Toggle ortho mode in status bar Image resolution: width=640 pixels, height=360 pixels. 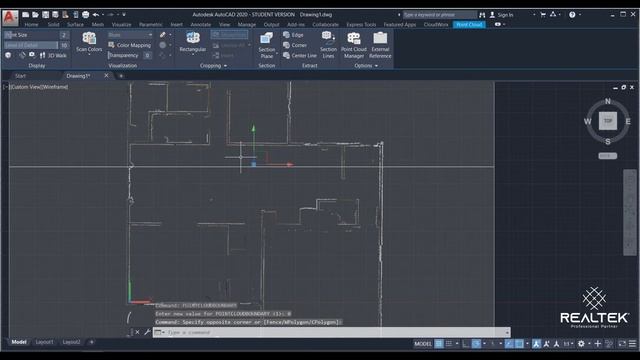pyautogui.click(x=466, y=344)
